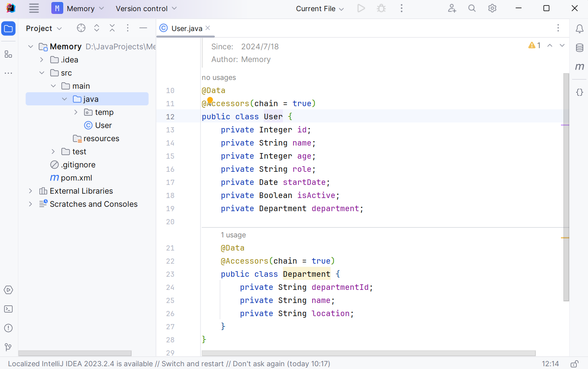
Task: Select .gitignore file
Action: point(73,165)
